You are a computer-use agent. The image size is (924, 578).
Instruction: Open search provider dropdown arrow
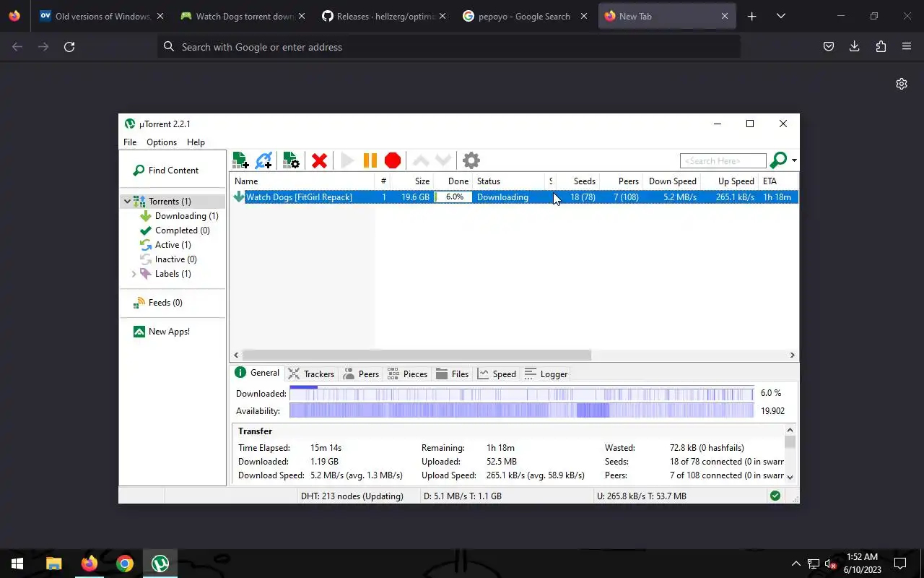794,160
